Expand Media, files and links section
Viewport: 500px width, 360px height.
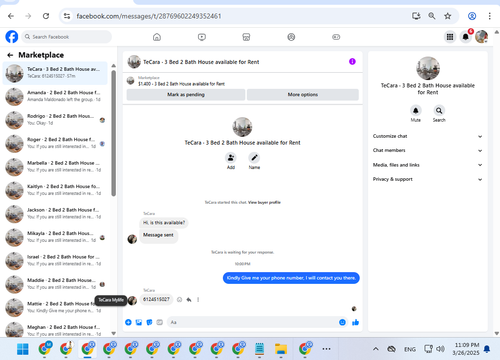point(428,165)
